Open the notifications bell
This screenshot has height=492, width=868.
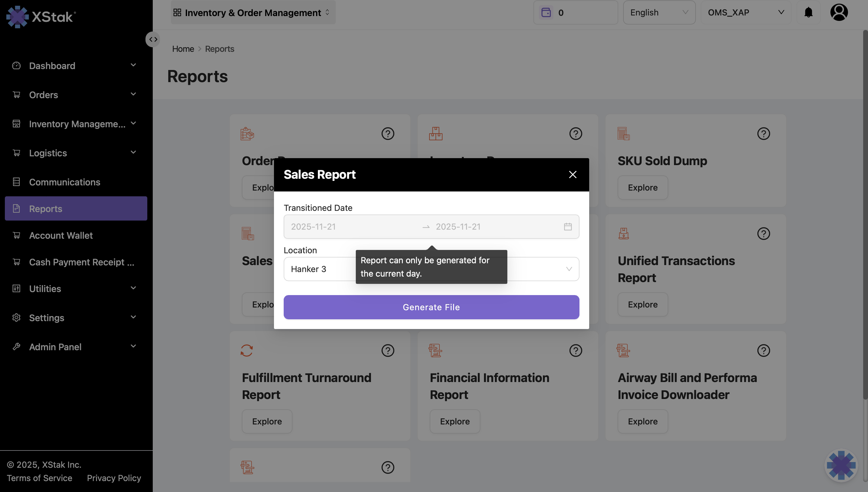click(808, 12)
